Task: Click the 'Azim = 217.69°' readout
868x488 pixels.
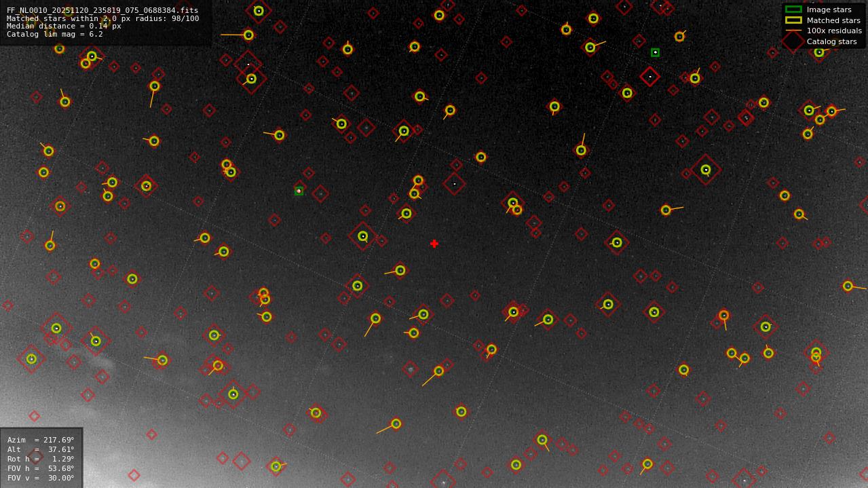Action: (41, 440)
